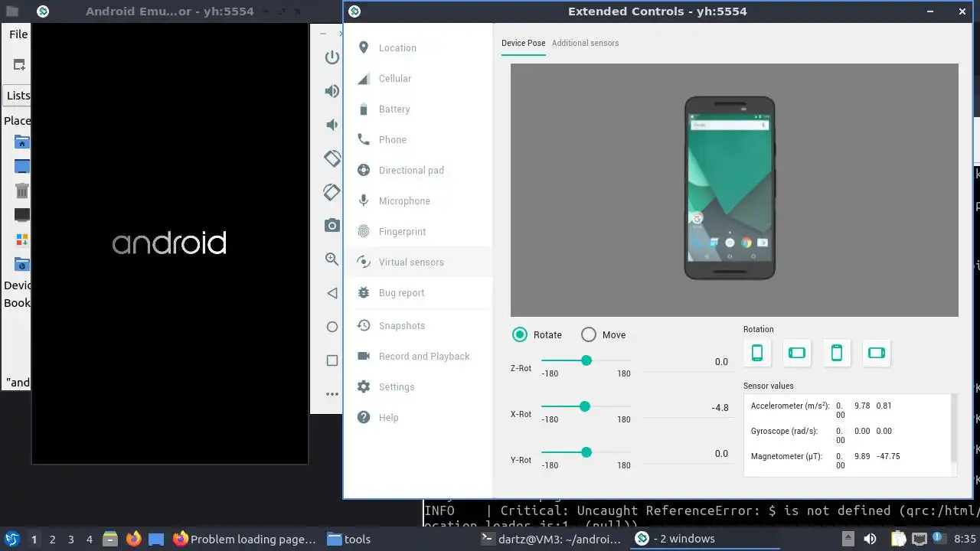Open the Snapshots page
The height and width of the screenshot is (551, 980).
point(418,325)
